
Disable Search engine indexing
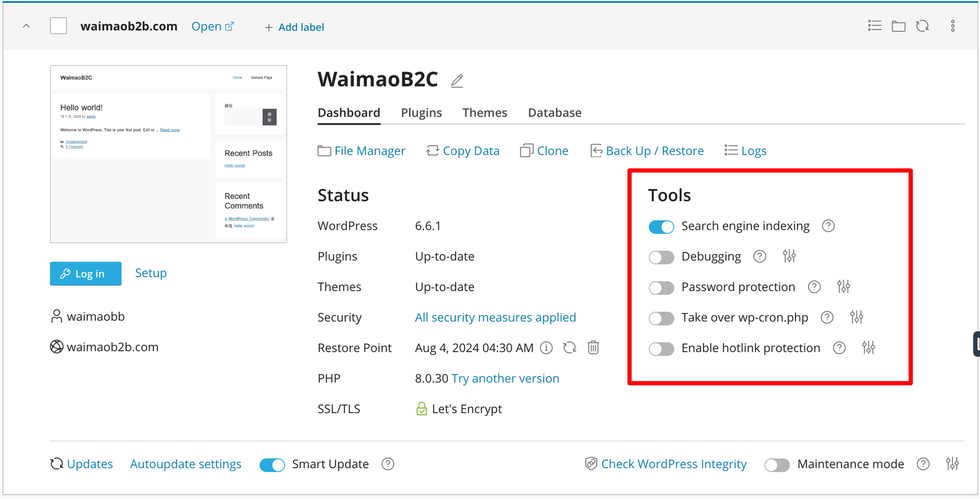[661, 226]
